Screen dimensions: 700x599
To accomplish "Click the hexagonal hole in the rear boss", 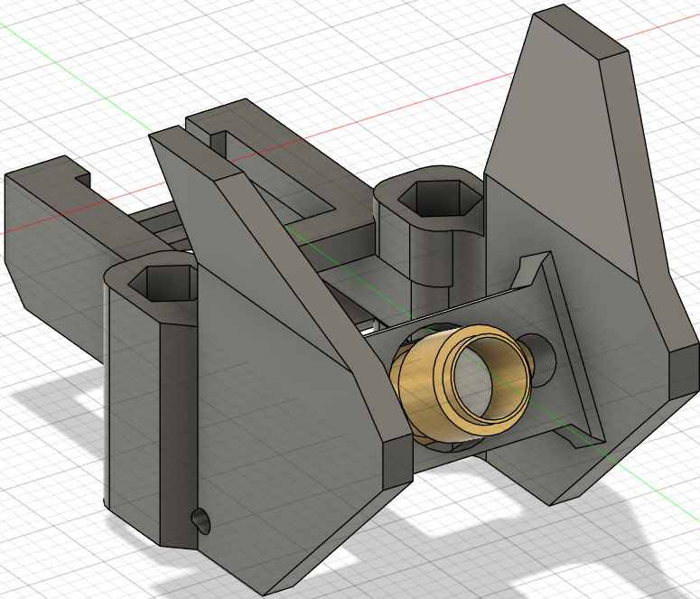I will tap(440, 199).
